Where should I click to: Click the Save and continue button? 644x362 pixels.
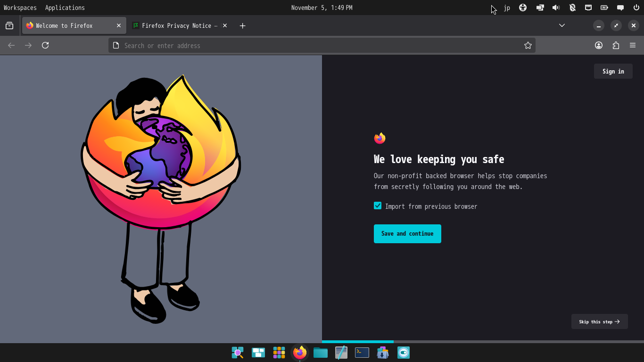pyautogui.click(x=407, y=234)
